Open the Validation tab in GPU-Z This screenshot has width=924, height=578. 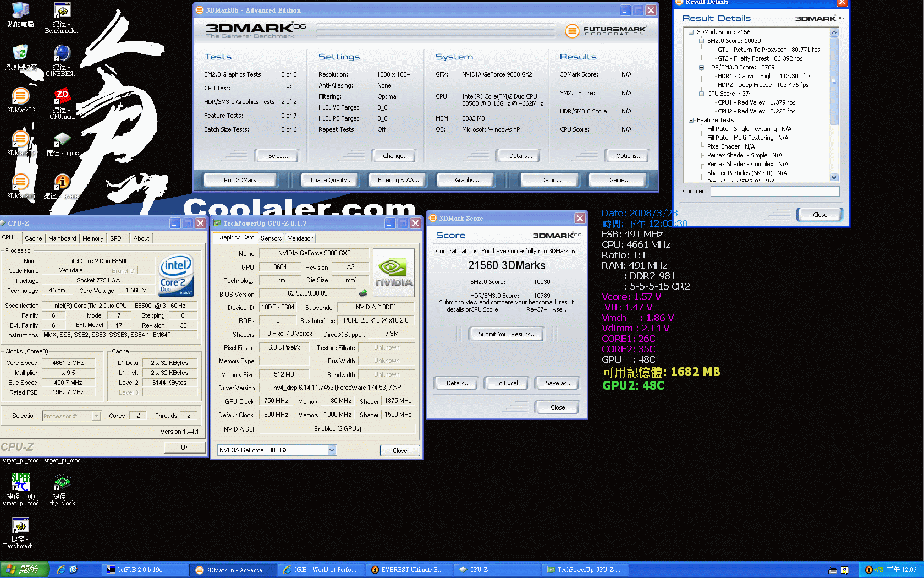tap(300, 238)
